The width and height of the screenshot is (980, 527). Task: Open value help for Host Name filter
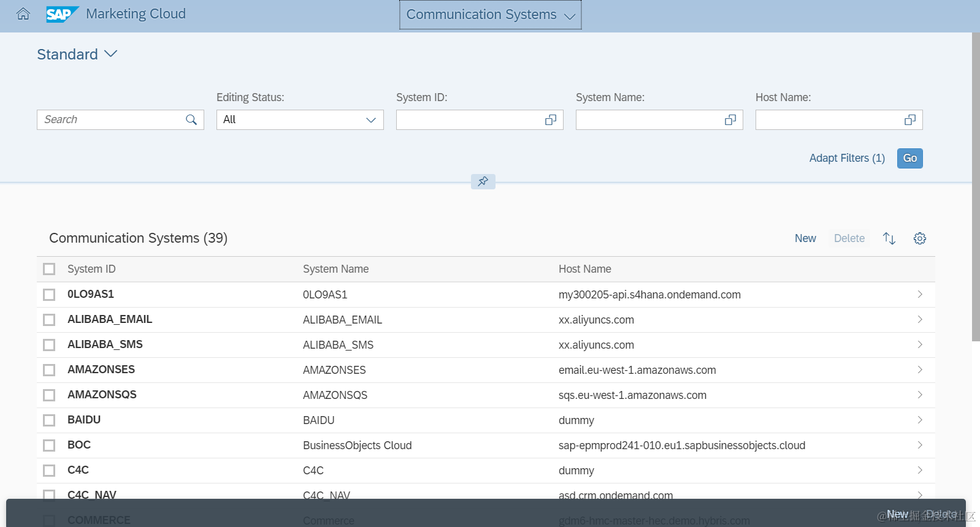coord(910,120)
